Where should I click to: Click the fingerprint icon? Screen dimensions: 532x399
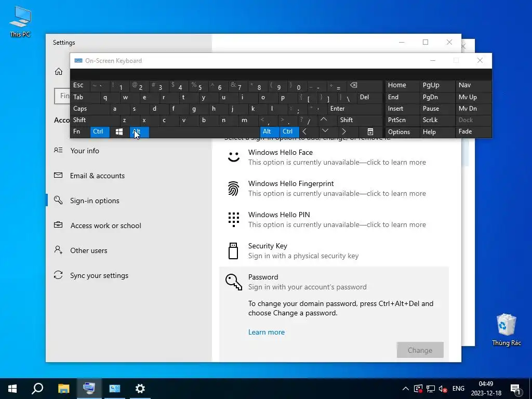(233, 189)
